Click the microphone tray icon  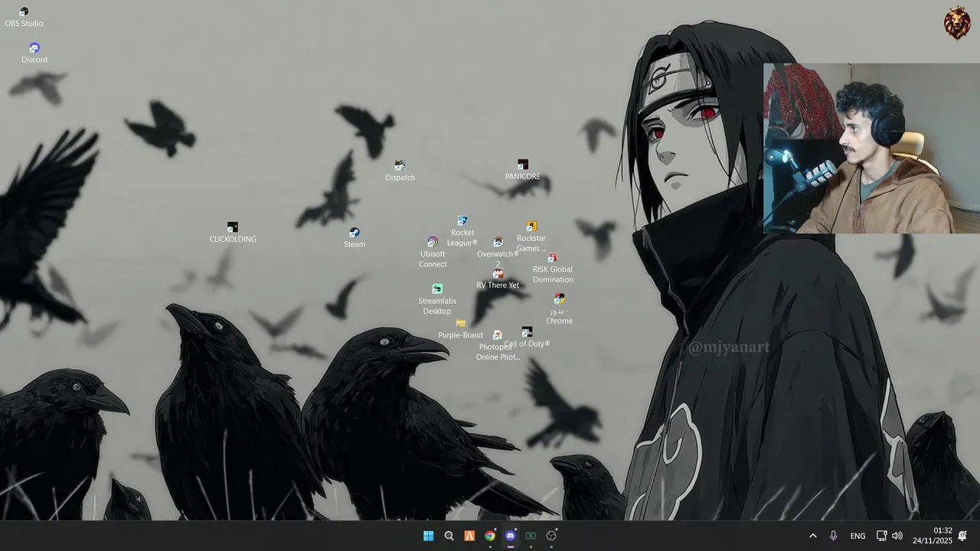coord(833,536)
